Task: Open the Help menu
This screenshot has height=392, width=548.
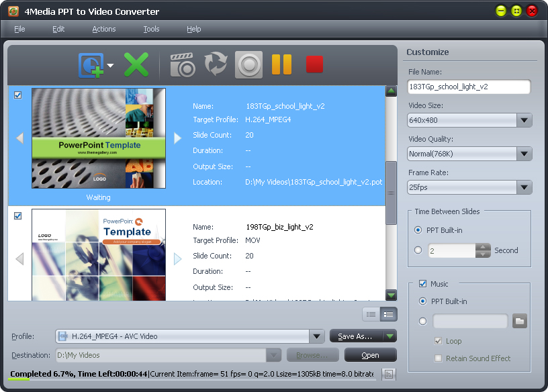Action: tap(193, 29)
